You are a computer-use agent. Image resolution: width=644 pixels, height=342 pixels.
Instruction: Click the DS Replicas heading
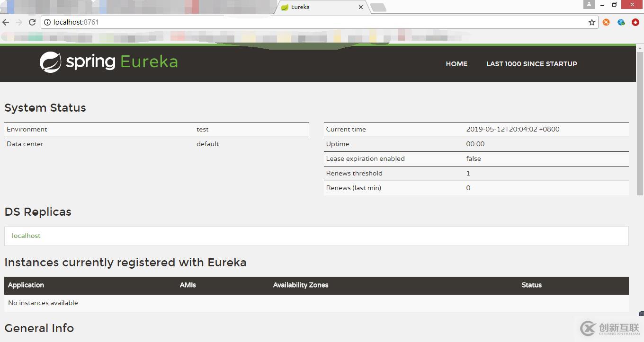coord(38,212)
